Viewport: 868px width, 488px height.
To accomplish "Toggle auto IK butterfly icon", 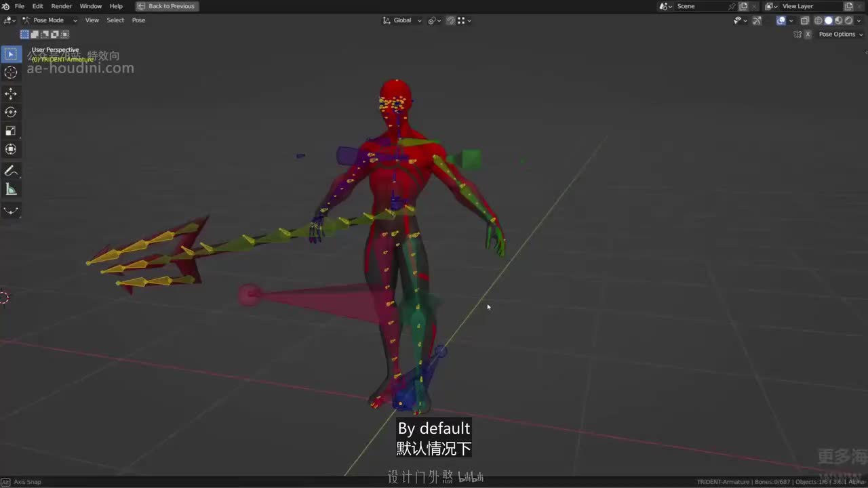I will click(x=797, y=34).
